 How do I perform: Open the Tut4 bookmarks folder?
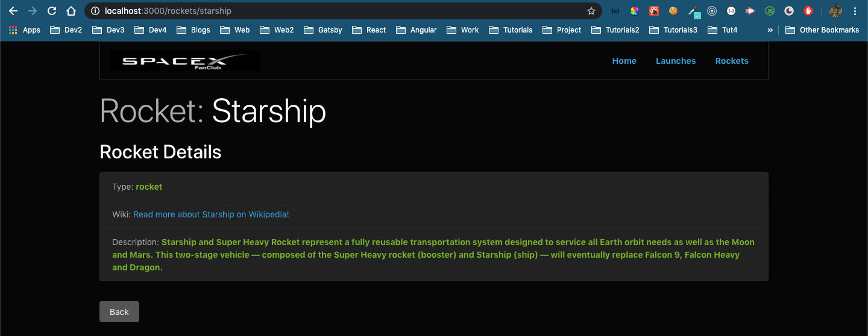click(x=722, y=30)
